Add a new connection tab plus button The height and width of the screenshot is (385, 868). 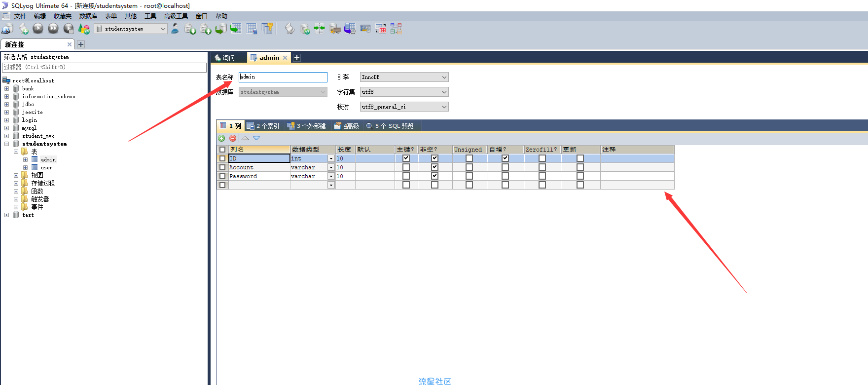(x=81, y=44)
